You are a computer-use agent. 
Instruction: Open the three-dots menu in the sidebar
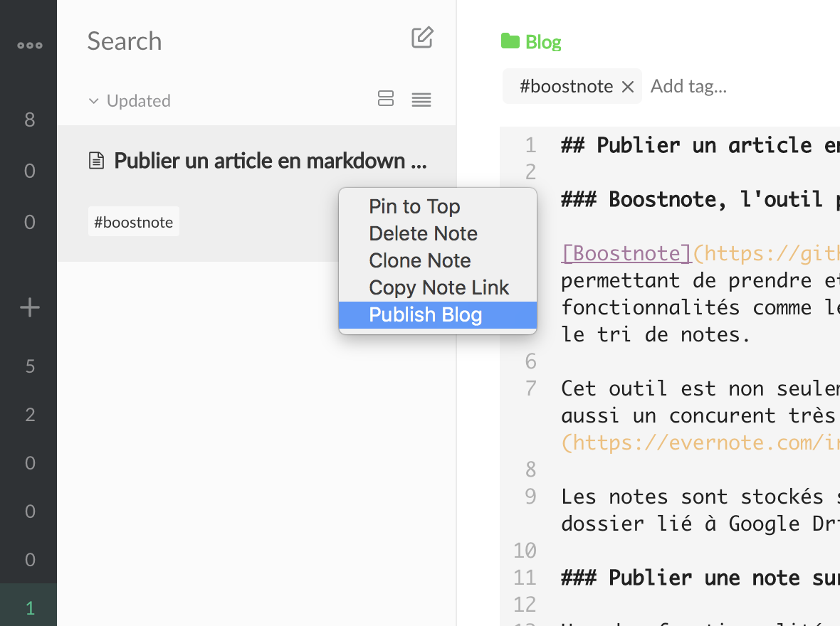tap(29, 46)
